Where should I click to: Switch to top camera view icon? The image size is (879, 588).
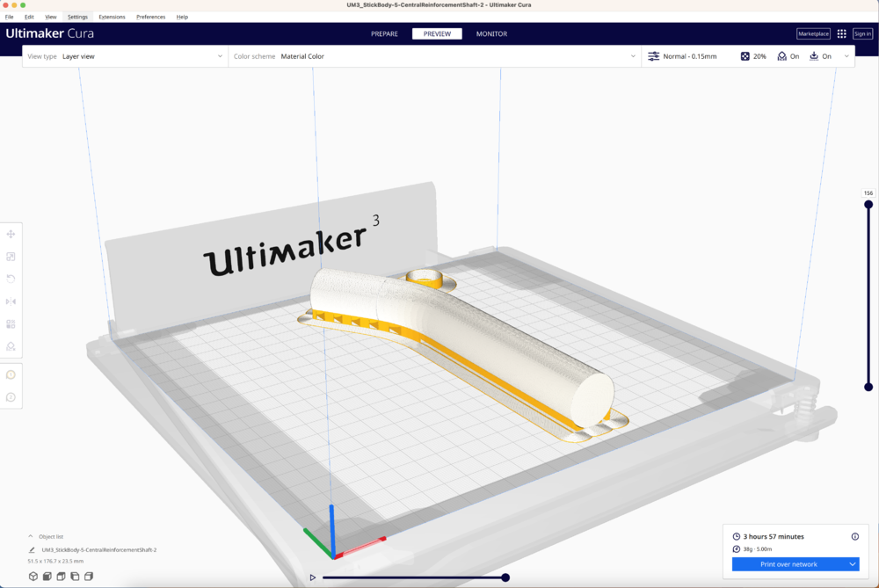click(62, 577)
